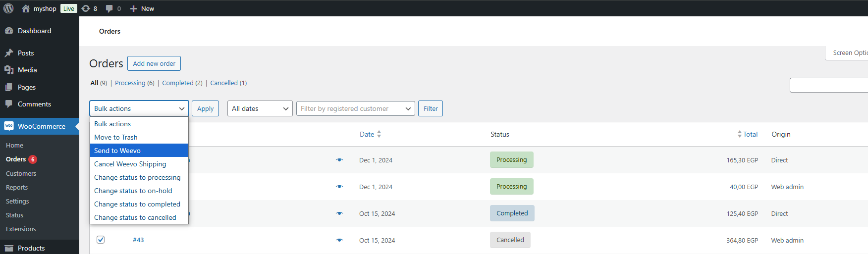
Task: Click the Live site status badge
Action: tap(69, 8)
